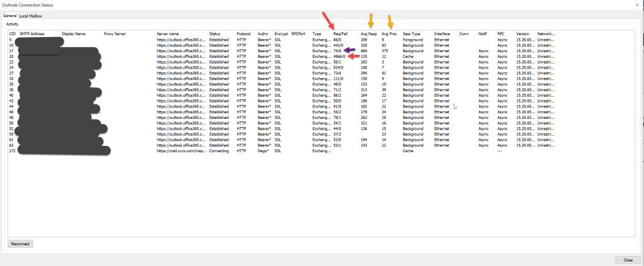Click the Avg Proc column header
Image resolution: width=644 pixels, height=266 pixels.
point(389,33)
